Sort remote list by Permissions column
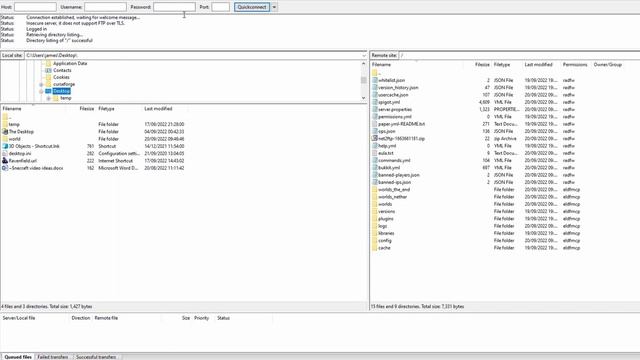The height and width of the screenshot is (360, 640). click(576, 65)
